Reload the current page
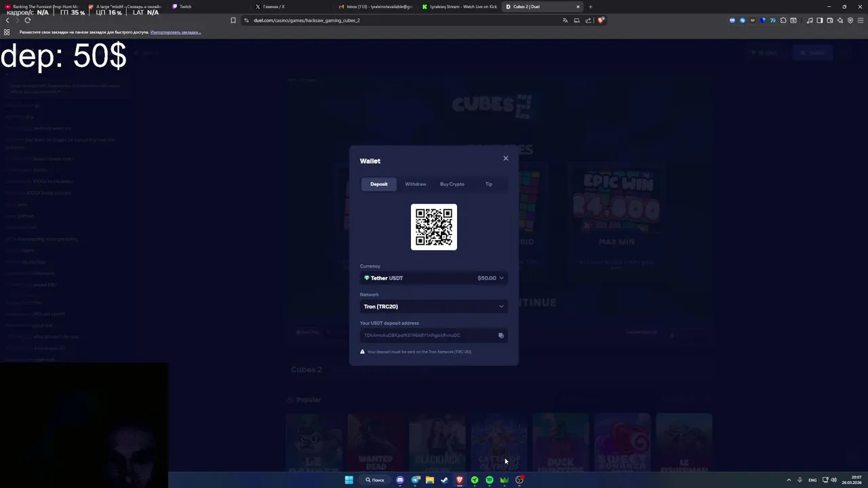 [28, 20]
